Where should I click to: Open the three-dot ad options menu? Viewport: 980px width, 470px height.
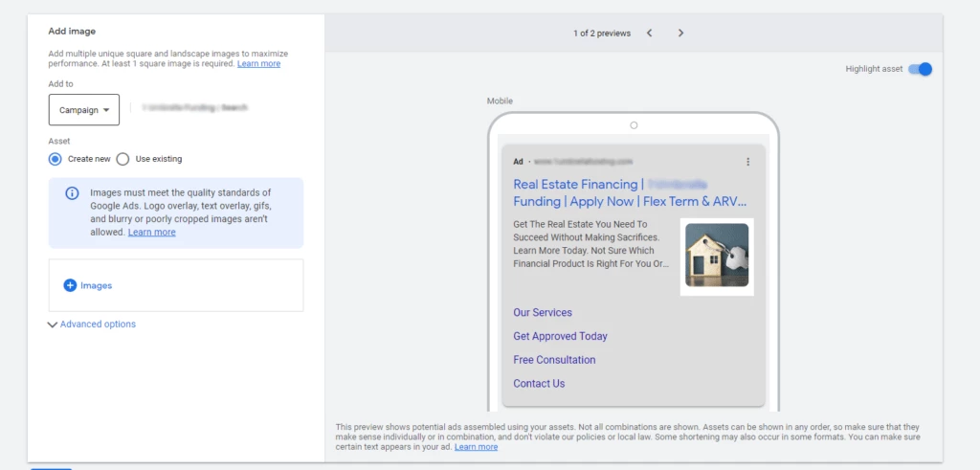click(x=748, y=162)
